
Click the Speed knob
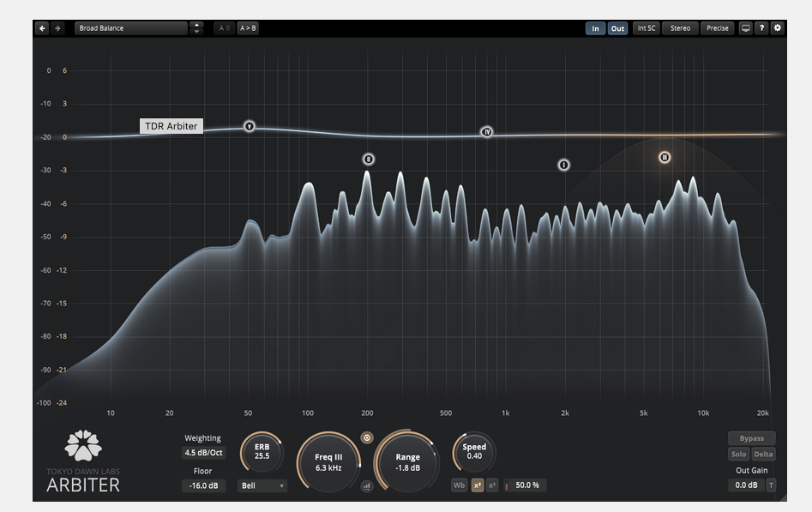pos(473,451)
